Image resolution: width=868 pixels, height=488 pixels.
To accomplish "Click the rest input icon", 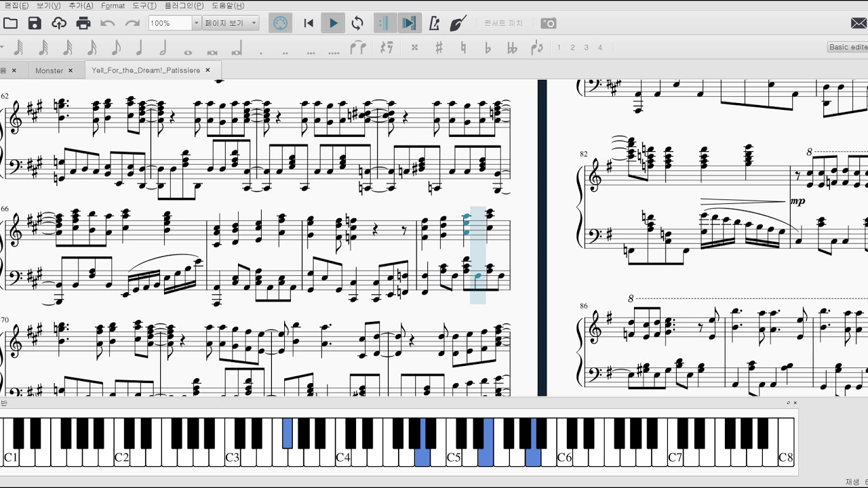I will point(387,48).
